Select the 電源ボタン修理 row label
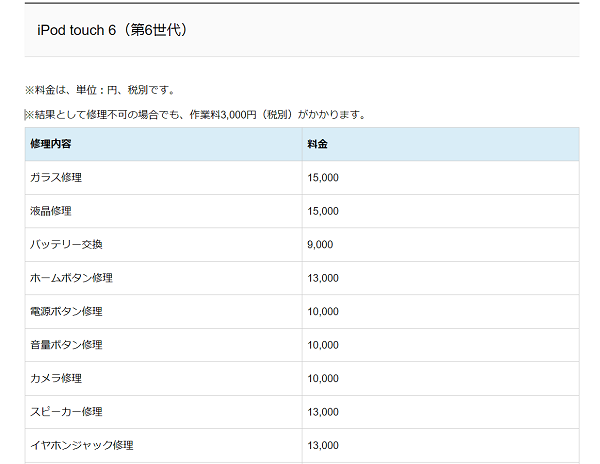This screenshot has width=600, height=464. coord(66,311)
